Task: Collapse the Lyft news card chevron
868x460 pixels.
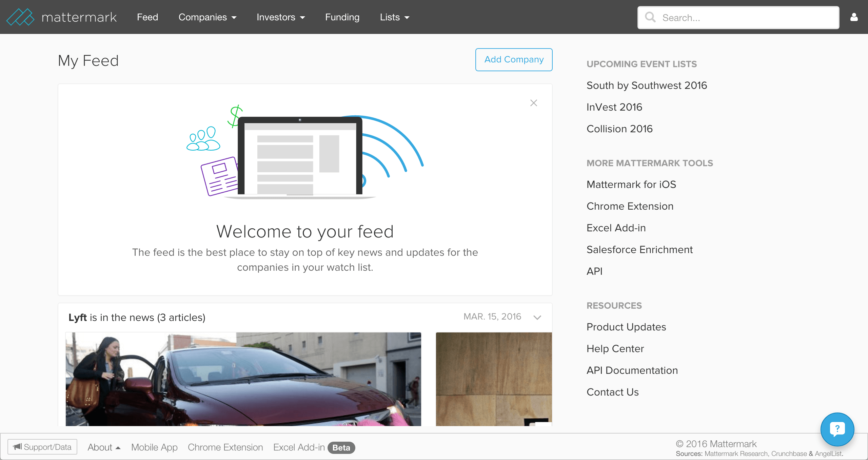Action: point(537,317)
